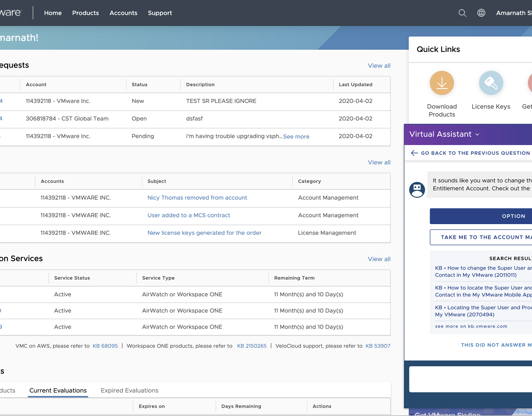
Task: Open the search magnifier icon
Action: 462,13
